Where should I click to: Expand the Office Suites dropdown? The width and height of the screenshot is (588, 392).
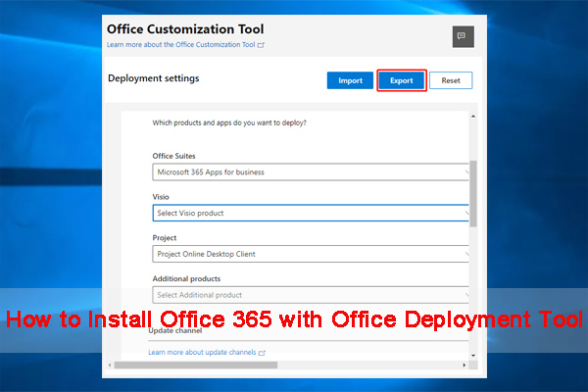(311, 172)
